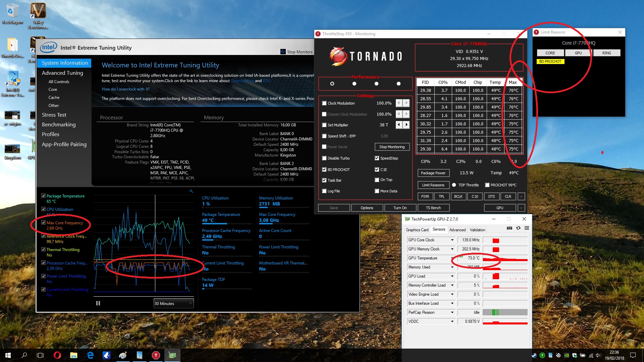
Task: Check the Disable Turbo option
Action: point(324,158)
